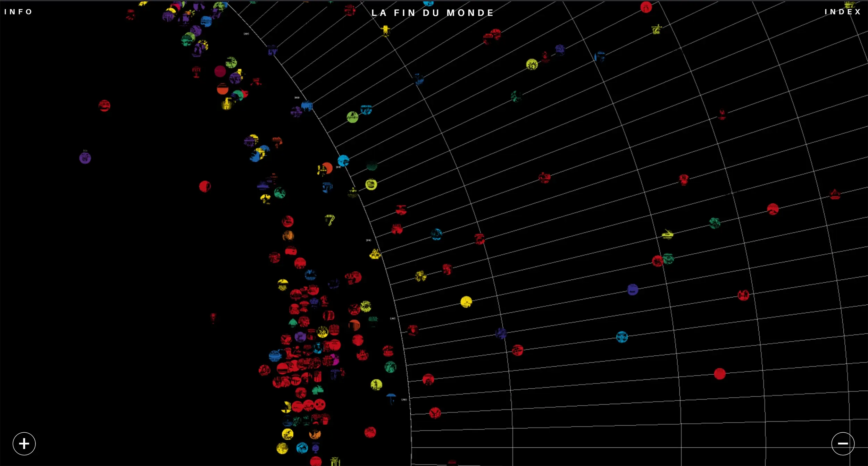Click the 1985 year label
The width and height of the screenshot is (868, 466).
(x=393, y=319)
